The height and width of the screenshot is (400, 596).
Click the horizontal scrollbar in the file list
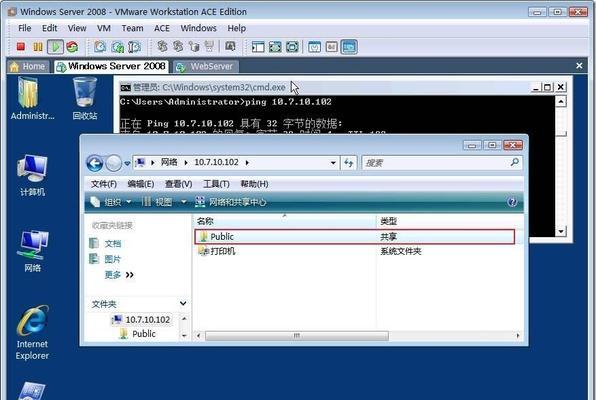point(297,336)
